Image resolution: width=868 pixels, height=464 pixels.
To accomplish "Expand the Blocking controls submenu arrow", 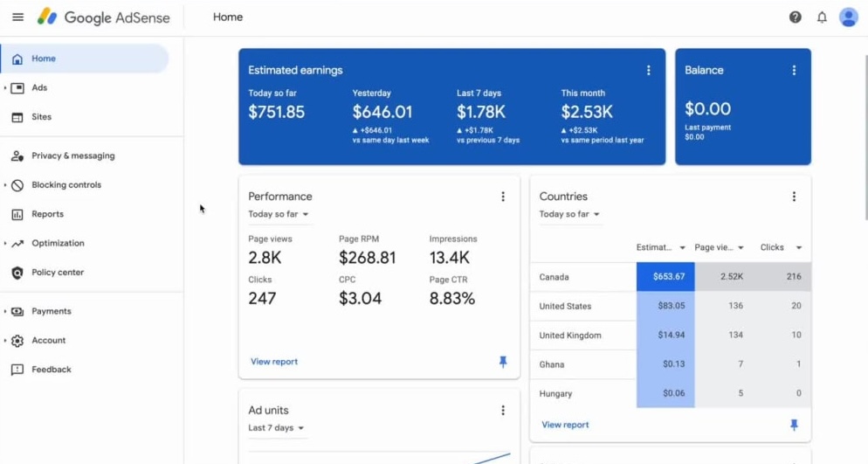I will coord(5,185).
